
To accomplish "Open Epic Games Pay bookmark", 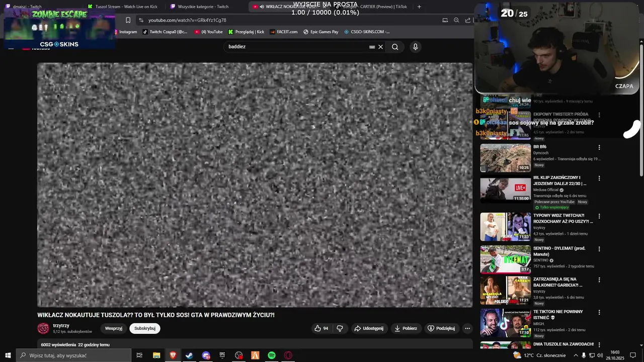I will [321, 32].
